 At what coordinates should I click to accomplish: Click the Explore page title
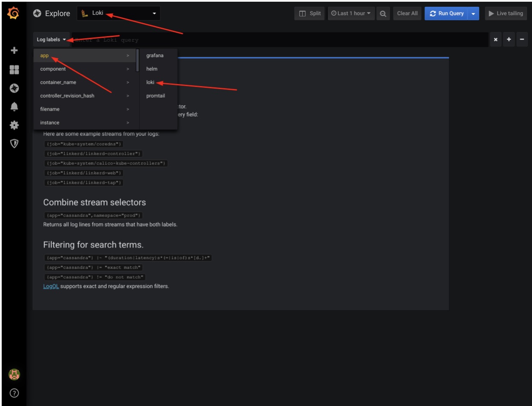58,13
